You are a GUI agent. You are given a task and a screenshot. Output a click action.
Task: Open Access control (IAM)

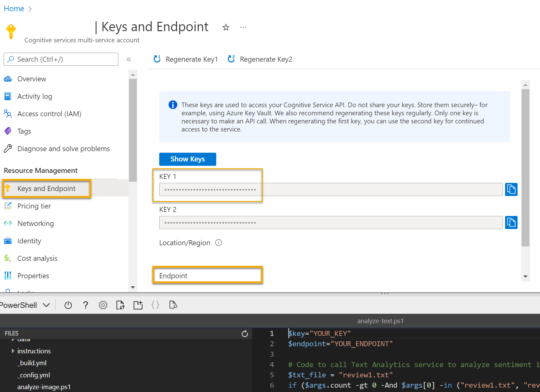point(49,114)
